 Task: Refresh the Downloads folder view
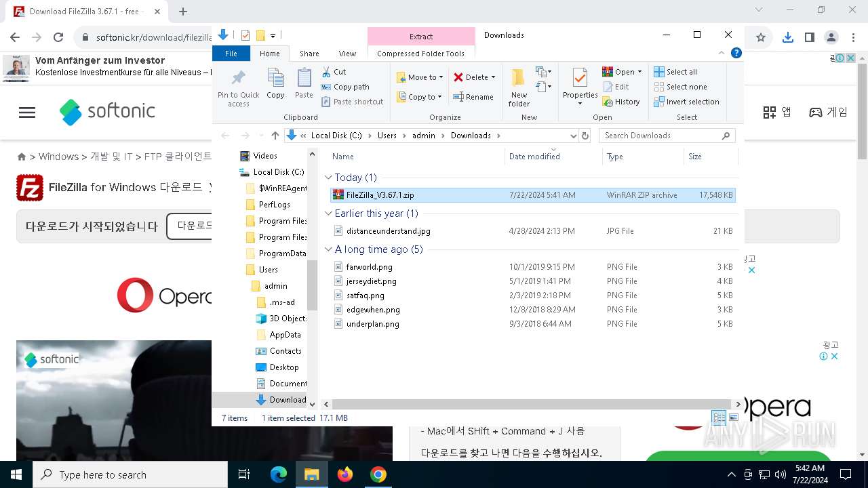click(585, 136)
